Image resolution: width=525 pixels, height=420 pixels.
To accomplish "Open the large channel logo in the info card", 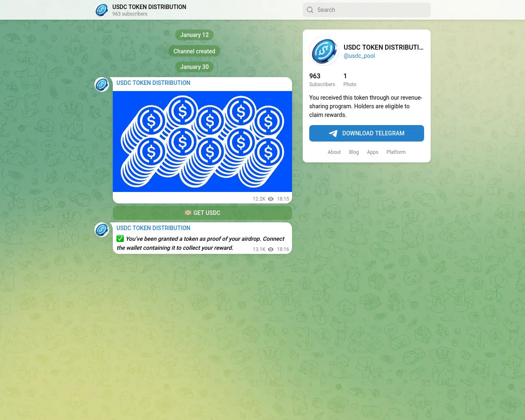I will point(324,51).
